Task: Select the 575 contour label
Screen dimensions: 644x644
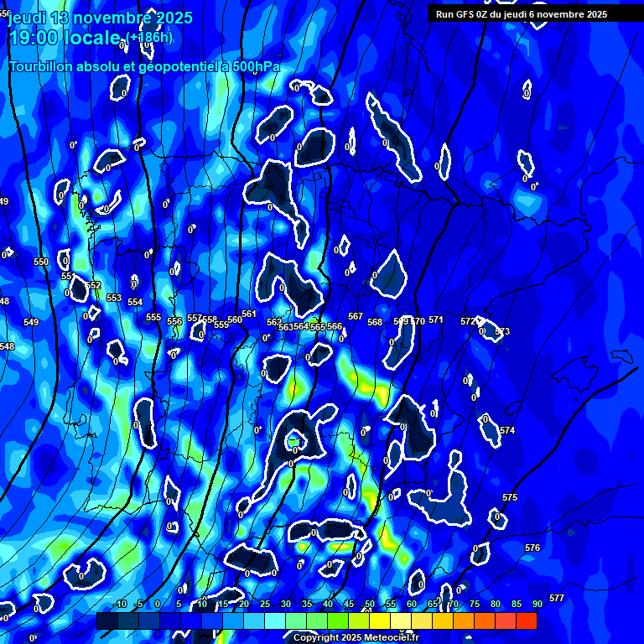Action: pyautogui.click(x=510, y=497)
